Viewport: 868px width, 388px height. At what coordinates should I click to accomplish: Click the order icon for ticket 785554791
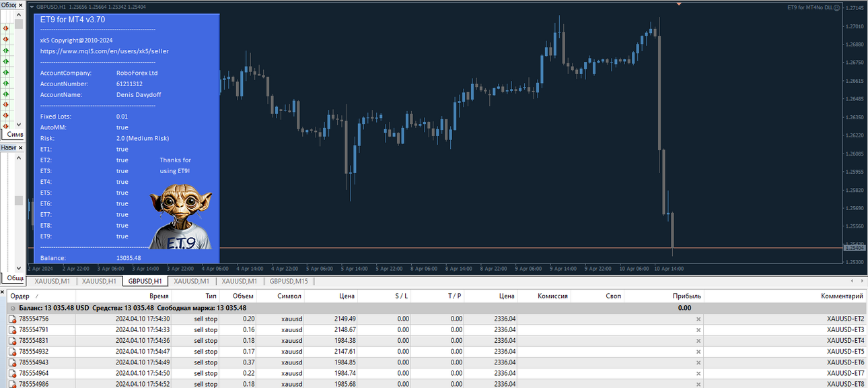(12, 330)
